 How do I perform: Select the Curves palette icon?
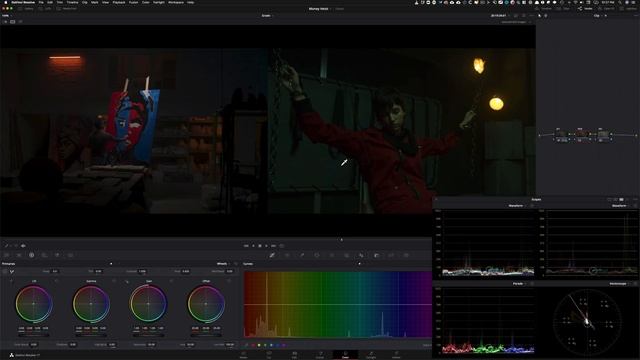tap(272, 255)
